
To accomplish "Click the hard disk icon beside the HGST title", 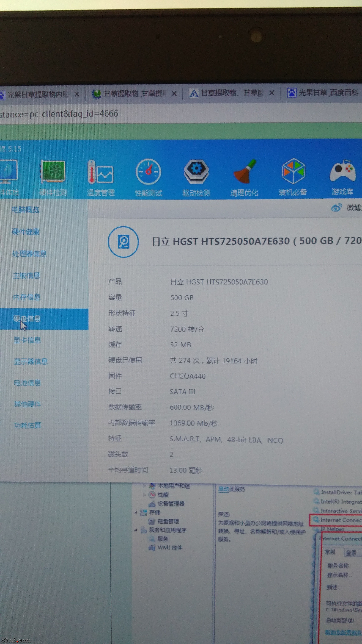I will [123, 242].
